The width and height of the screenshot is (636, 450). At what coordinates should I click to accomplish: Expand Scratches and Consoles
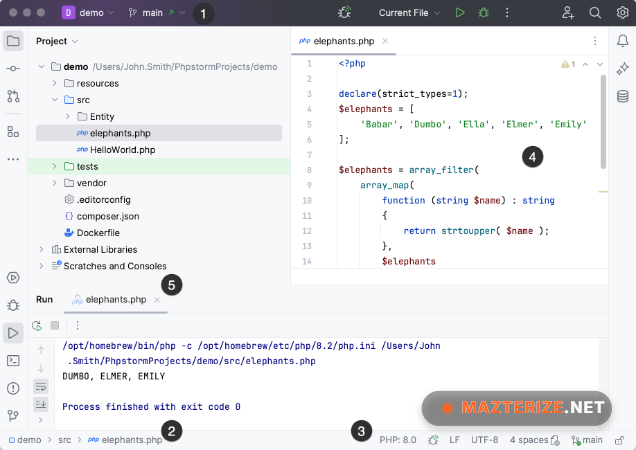click(41, 266)
